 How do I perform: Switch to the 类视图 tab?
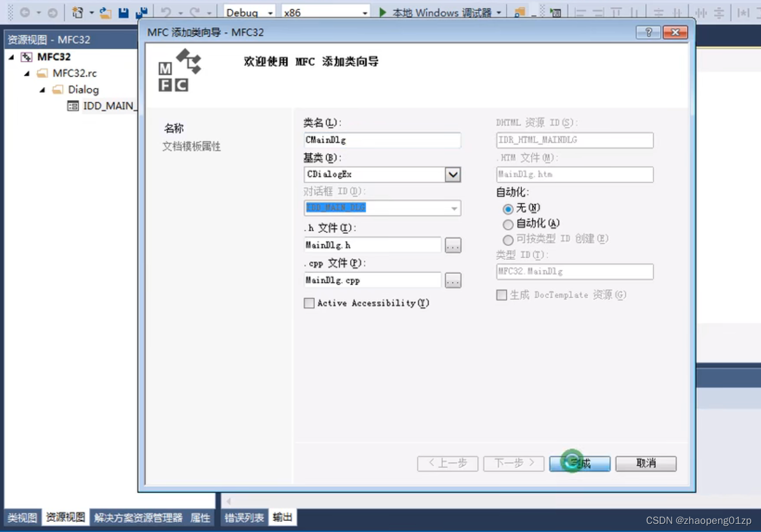(x=22, y=517)
